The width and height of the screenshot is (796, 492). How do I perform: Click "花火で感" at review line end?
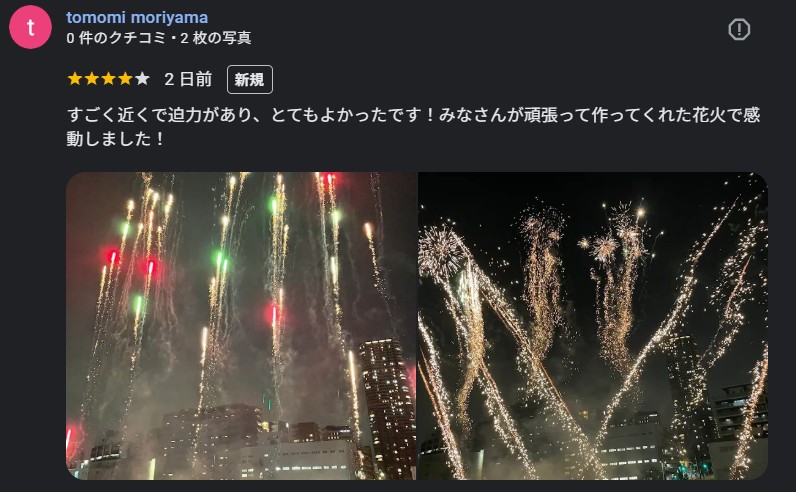(726, 115)
